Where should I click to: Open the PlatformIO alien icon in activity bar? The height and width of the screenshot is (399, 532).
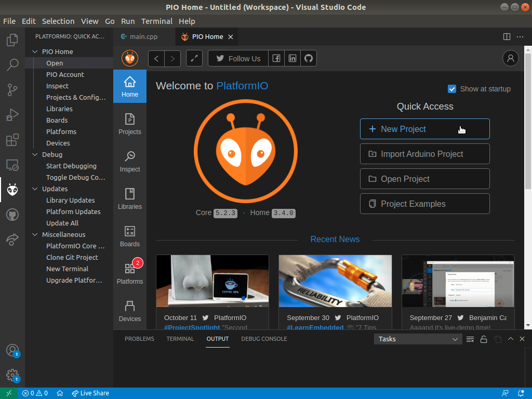(12, 190)
